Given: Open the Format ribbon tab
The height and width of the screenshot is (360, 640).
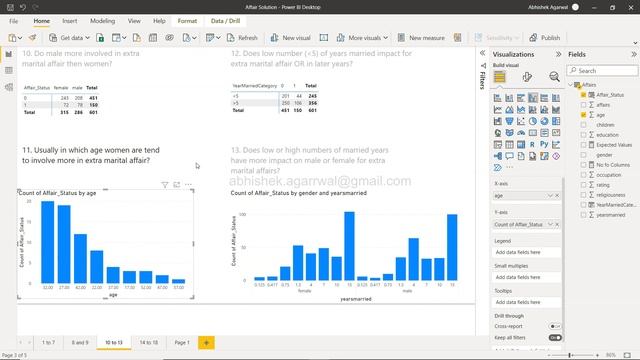Looking at the screenshot, I should (187, 21).
